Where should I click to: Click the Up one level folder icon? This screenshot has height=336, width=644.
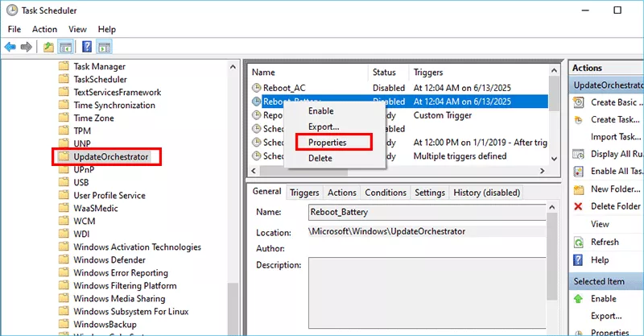tap(48, 47)
